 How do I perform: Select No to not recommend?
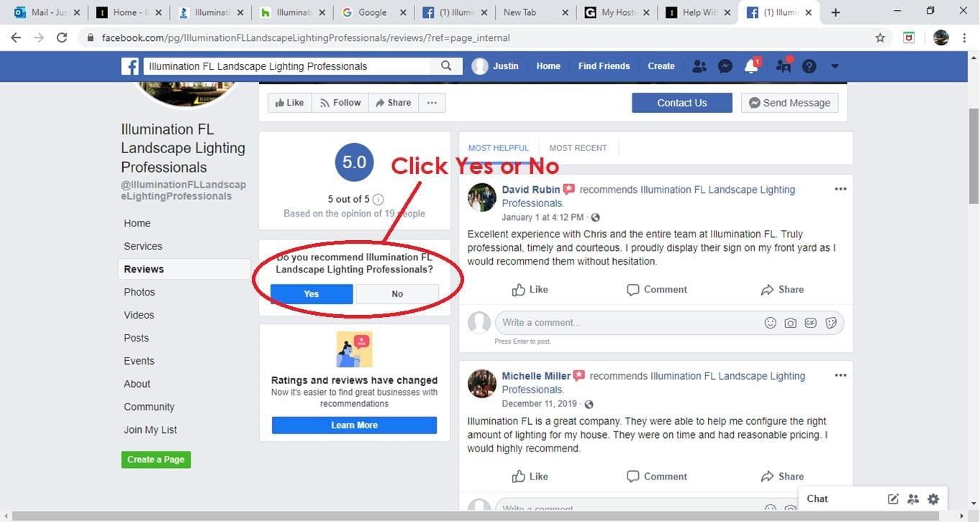click(x=397, y=294)
